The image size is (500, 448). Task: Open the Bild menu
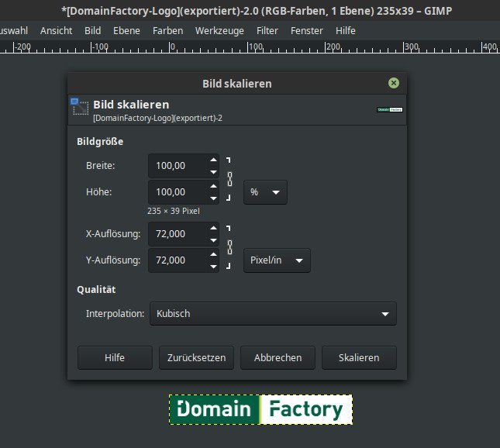(x=93, y=30)
